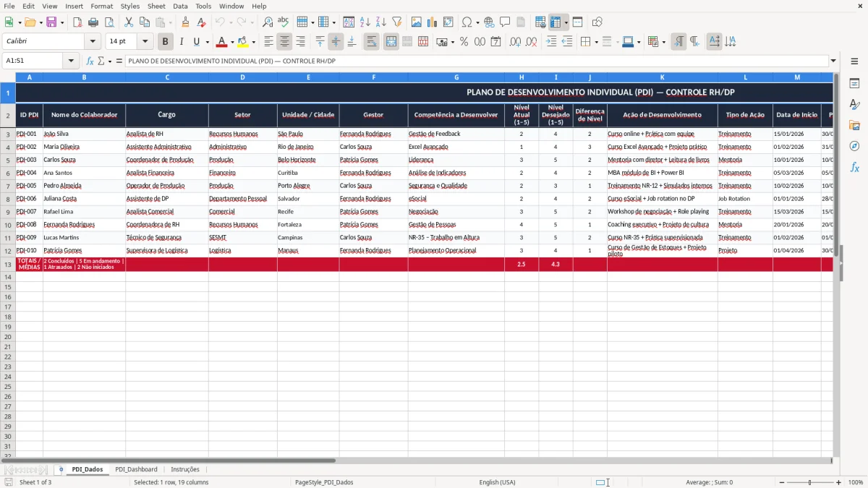This screenshot has height=488, width=868.
Task: Toggle Center Horizontally alignment
Action: click(x=285, y=42)
